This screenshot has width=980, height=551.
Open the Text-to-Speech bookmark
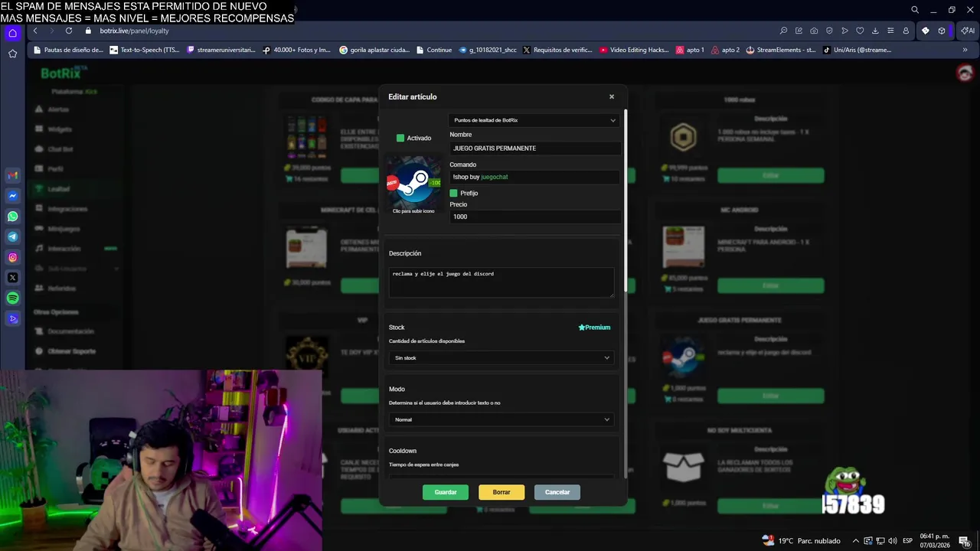coord(145,50)
